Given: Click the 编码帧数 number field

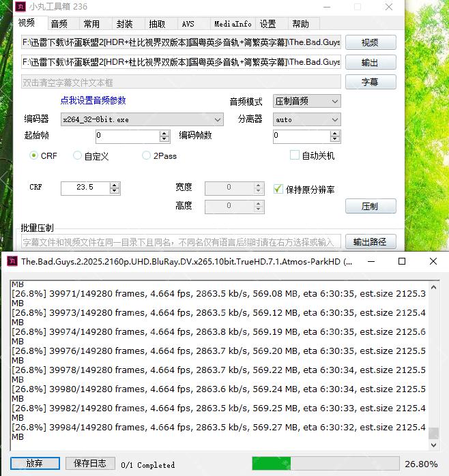Looking at the screenshot, I should point(302,136).
